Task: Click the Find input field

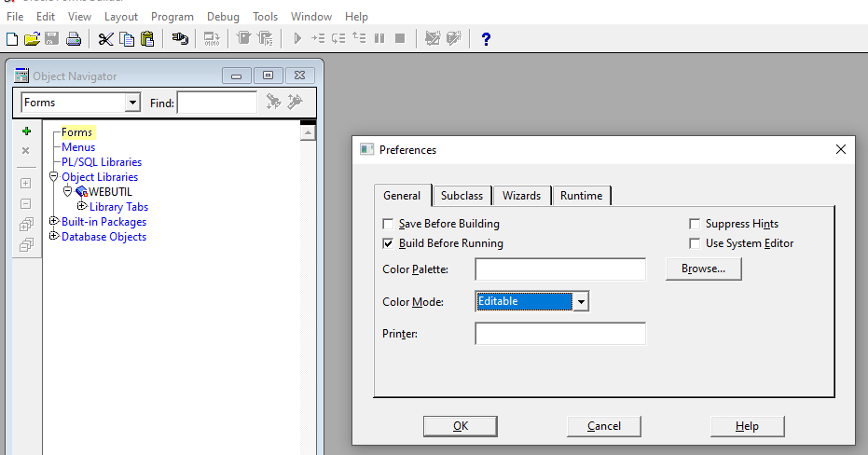Action: point(217,103)
